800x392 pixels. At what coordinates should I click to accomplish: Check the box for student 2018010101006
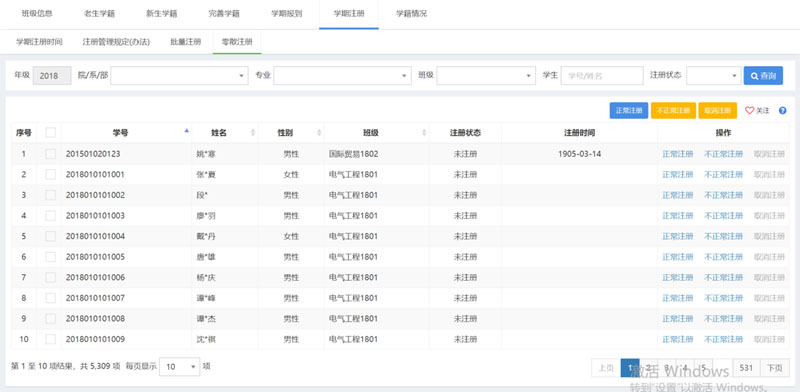point(51,277)
